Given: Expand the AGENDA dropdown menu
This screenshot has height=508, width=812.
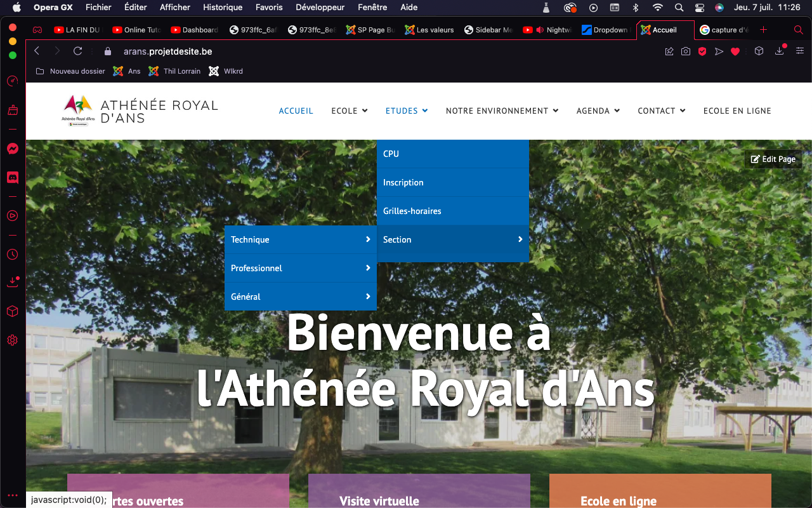Looking at the screenshot, I should coord(598,110).
